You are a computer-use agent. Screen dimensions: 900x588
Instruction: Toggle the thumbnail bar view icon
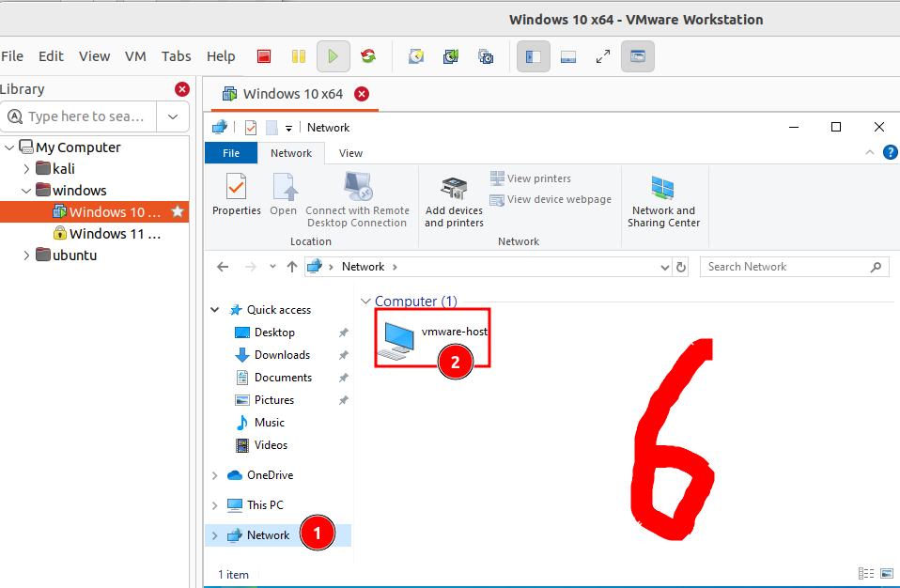pyautogui.click(x=568, y=56)
